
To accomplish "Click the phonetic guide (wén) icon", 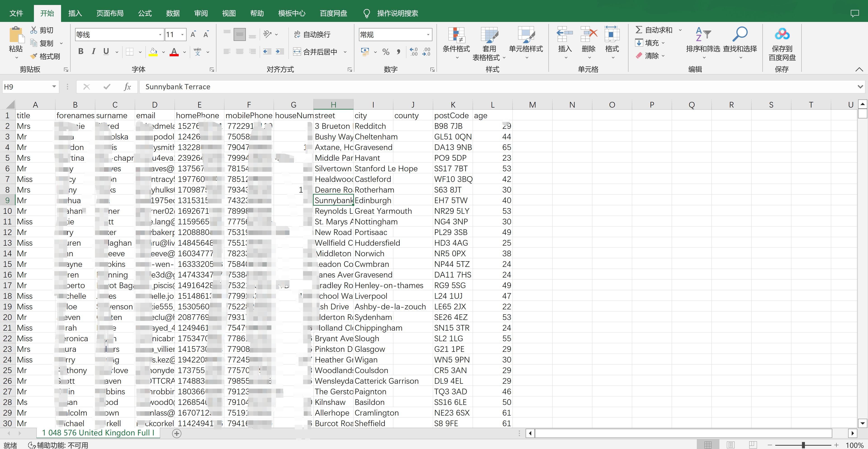I will 197,52.
